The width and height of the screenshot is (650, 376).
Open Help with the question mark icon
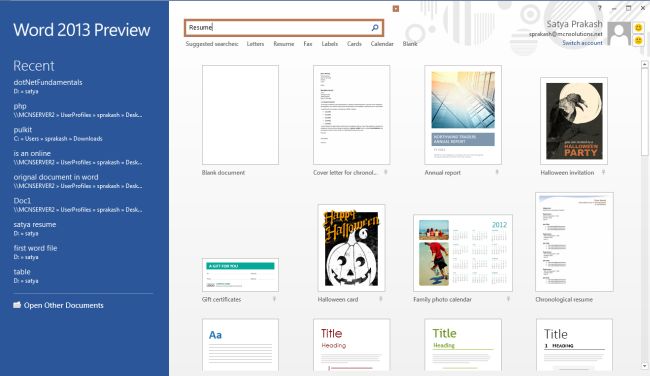click(599, 8)
